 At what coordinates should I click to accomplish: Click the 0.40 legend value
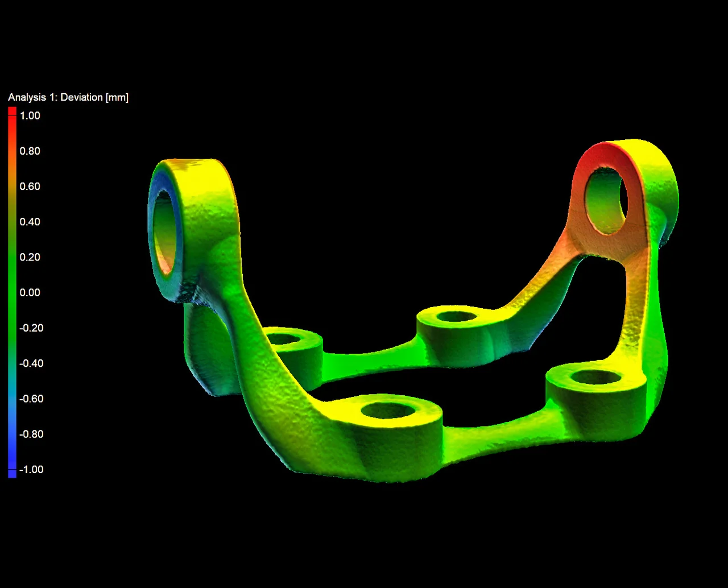click(30, 222)
